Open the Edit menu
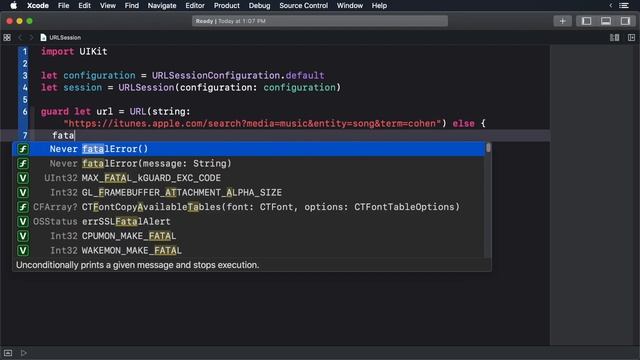Image resolution: width=640 pixels, height=360 pixels. (84, 6)
